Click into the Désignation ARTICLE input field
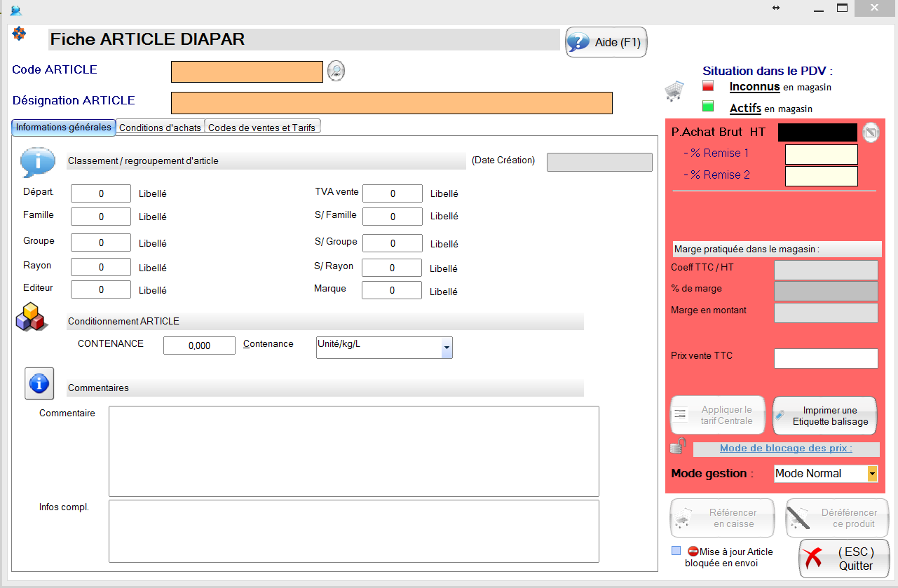Screen dimensions: 898x588 click(x=391, y=102)
